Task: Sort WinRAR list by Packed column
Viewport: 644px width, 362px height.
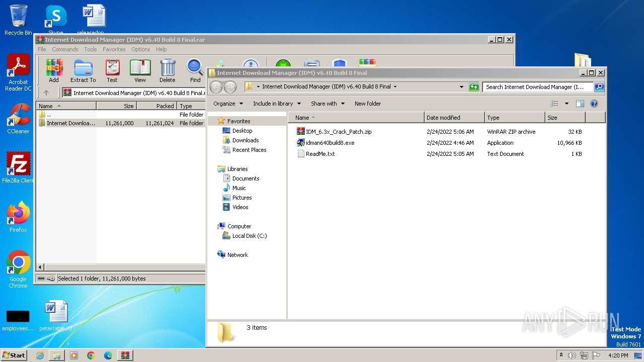Action: coord(156,106)
